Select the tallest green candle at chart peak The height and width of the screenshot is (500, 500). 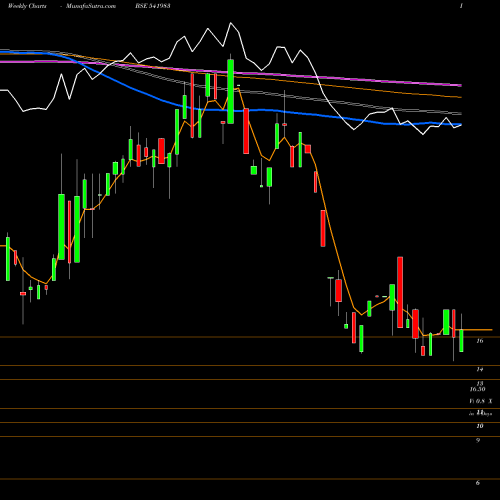coord(231,91)
